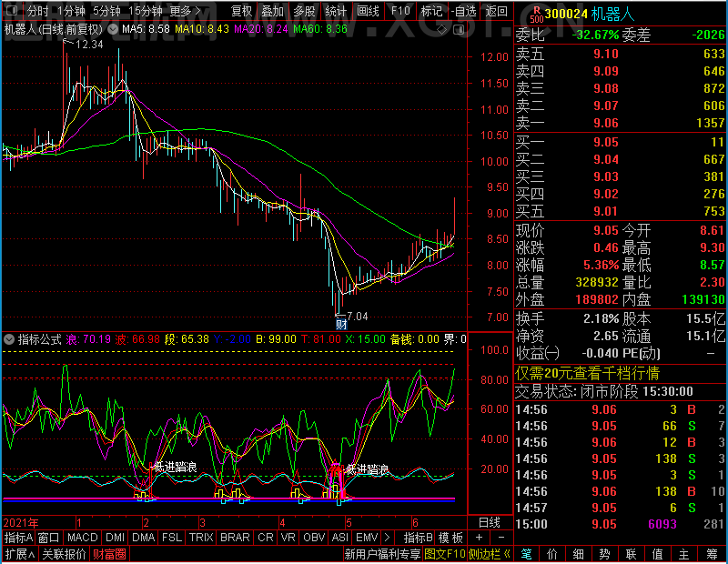Image resolution: width=728 pixels, height=564 pixels.
Task: Open the 多股 multi-stock view
Action: (x=304, y=11)
